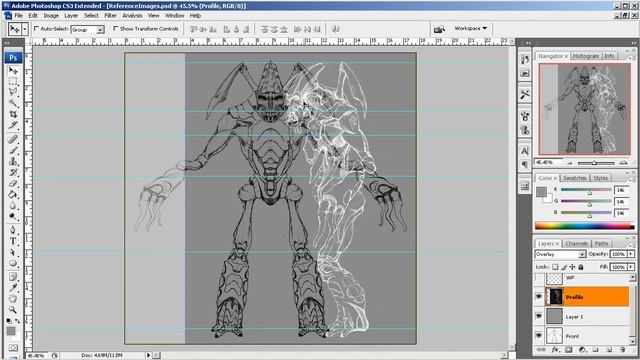
Task: Select the Rectangular Marquee tool
Action: coord(13,82)
